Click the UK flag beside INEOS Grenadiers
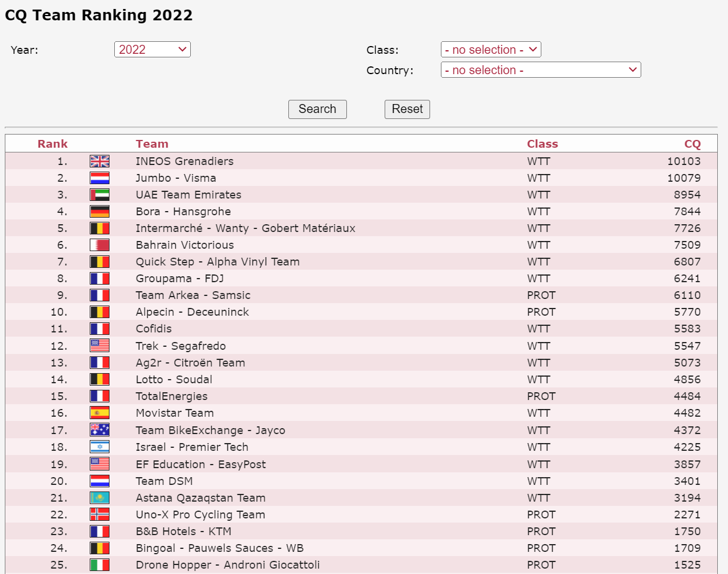Image resolution: width=728 pixels, height=574 pixels. tap(99, 161)
